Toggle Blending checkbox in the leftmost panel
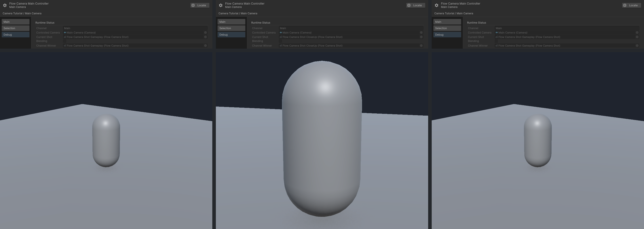 65,41
